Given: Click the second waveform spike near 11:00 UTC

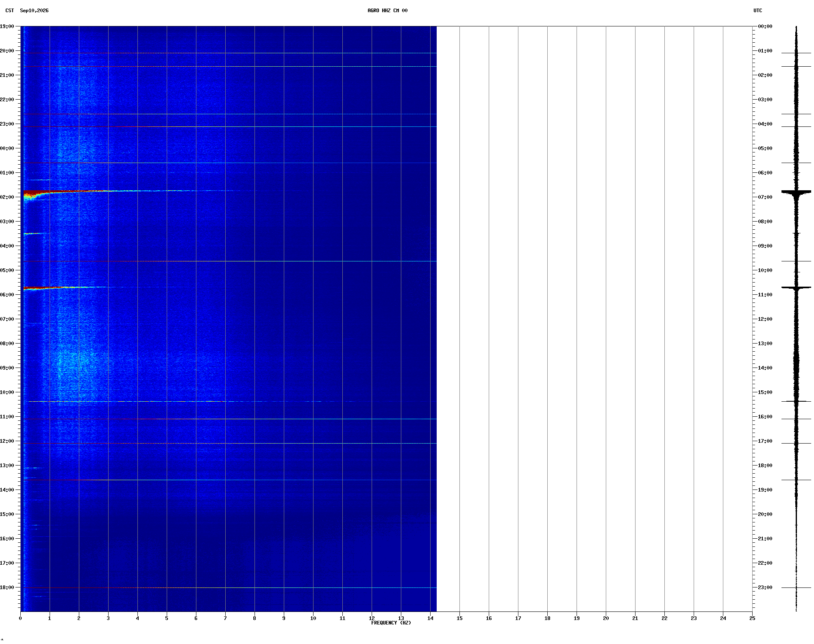Looking at the screenshot, I should 796,288.
